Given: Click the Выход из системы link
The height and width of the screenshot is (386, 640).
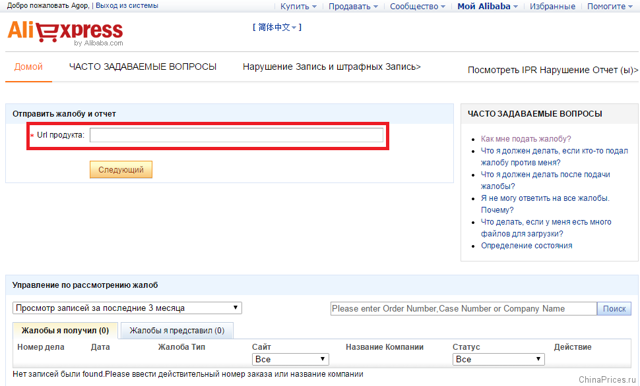Looking at the screenshot, I should (127, 6).
